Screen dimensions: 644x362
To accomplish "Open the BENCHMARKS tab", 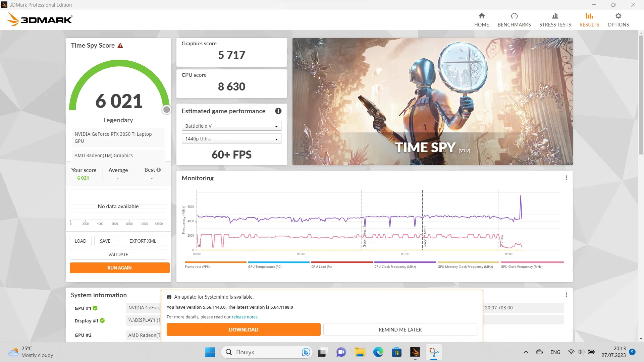I will click(514, 20).
